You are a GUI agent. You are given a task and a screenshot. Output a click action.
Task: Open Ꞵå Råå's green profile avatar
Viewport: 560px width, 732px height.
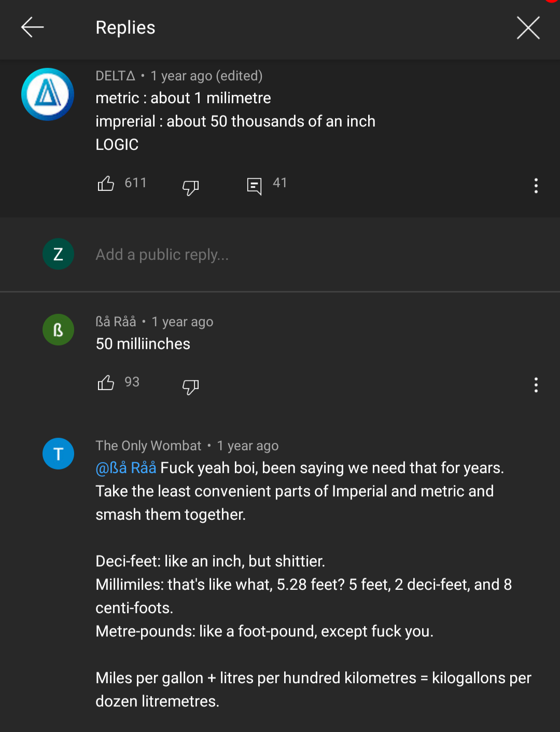point(58,330)
